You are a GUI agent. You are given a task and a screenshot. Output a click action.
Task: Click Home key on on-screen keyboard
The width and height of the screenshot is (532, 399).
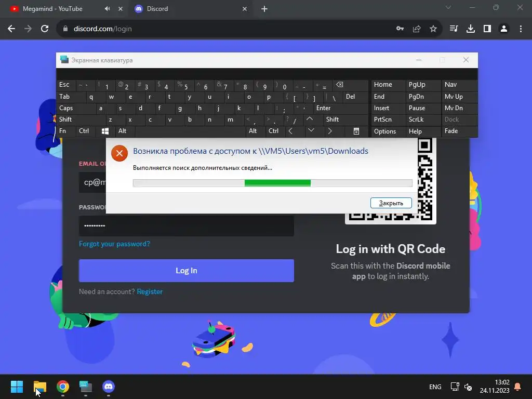tap(388, 85)
